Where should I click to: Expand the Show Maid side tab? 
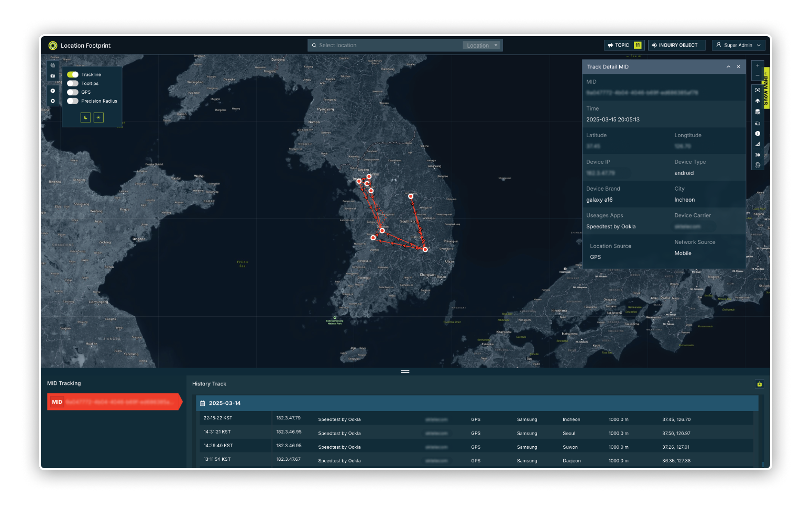click(x=766, y=88)
